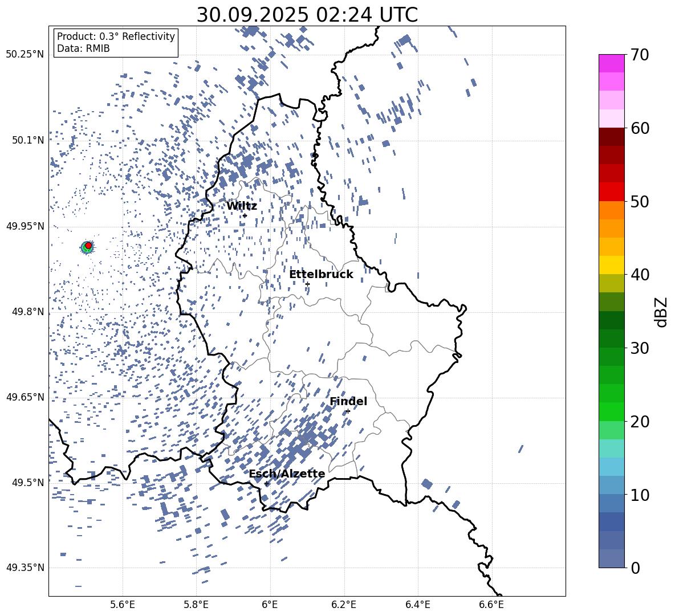Click the red radar site marker
The image size is (675, 616).
pyautogui.click(x=88, y=245)
